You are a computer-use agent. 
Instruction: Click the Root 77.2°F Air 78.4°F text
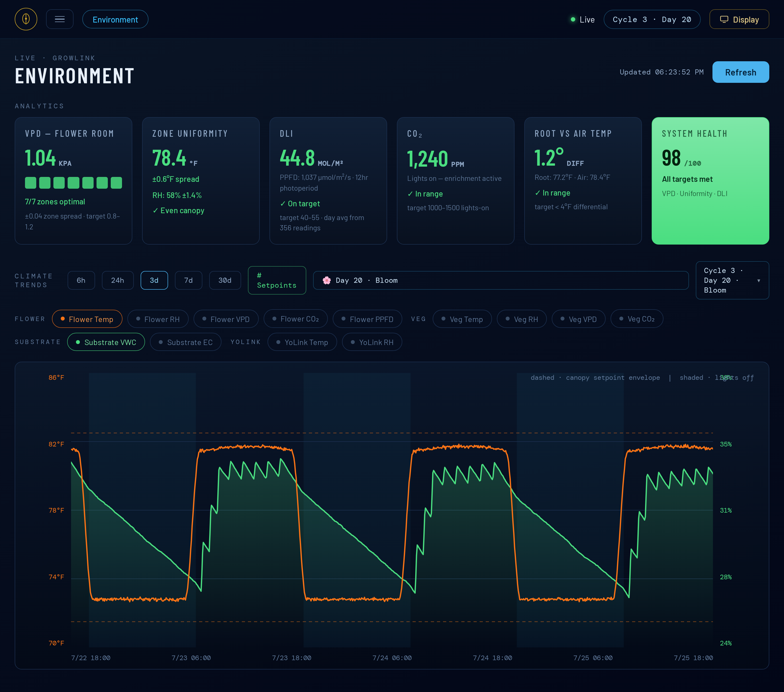[572, 178]
